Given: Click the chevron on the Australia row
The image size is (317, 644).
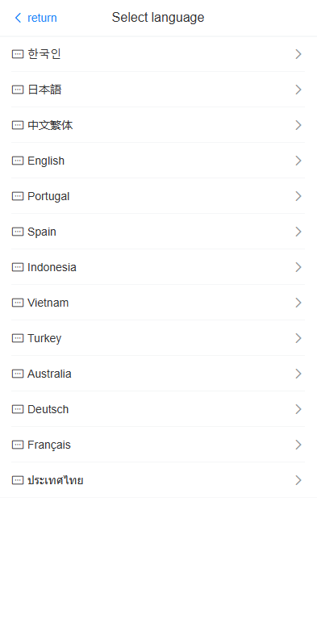Looking at the screenshot, I should point(298,374).
